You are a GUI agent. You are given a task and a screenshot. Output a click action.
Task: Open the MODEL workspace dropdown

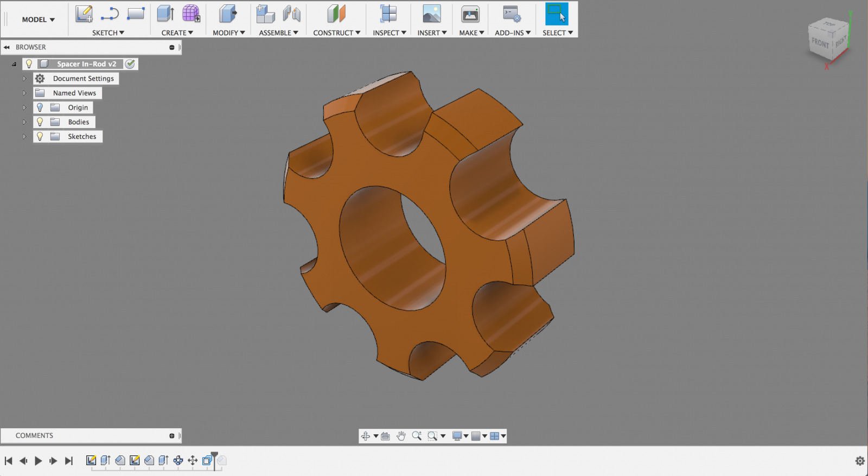coord(38,20)
